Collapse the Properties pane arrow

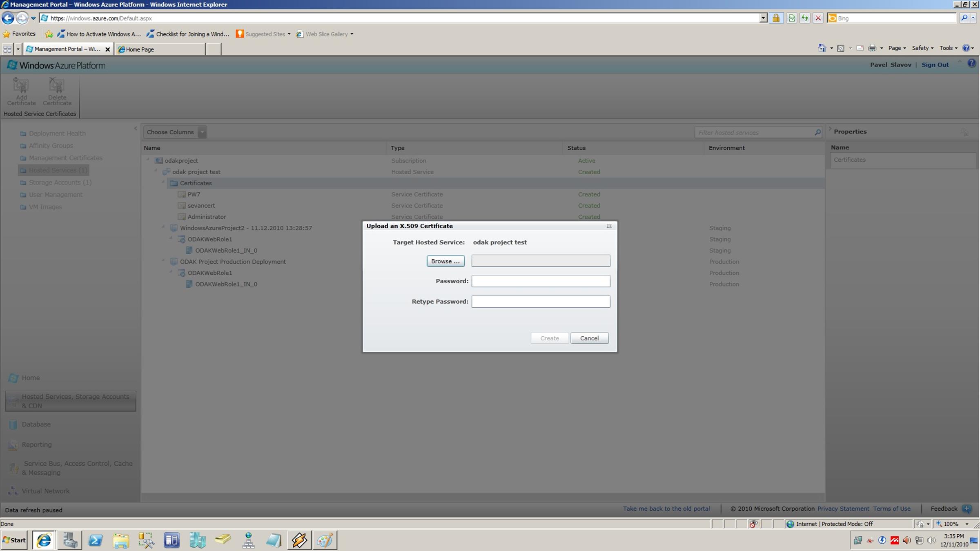pyautogui.click(x=830, y=129)
